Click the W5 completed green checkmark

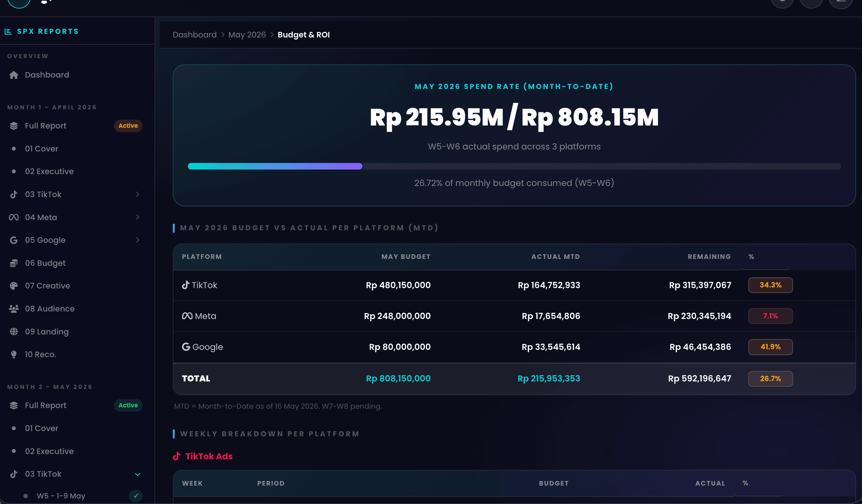pos(136,496)
